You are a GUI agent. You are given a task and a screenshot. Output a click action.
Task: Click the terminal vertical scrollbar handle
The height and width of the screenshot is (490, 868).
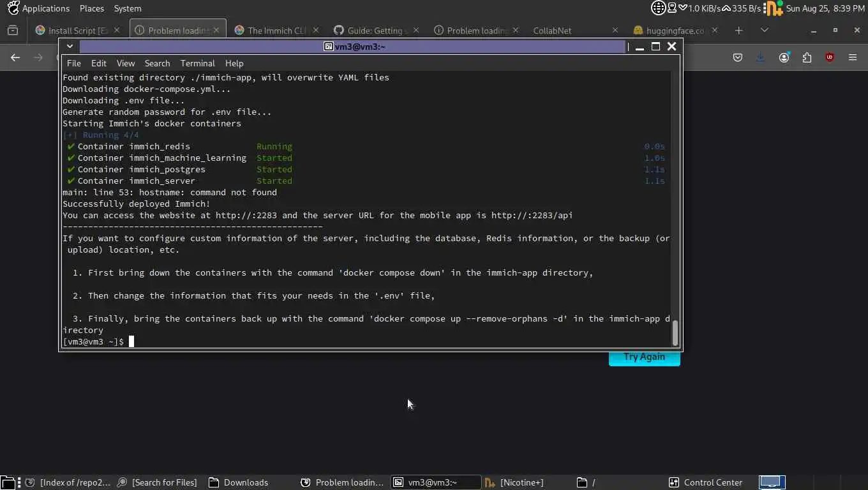point(675,333)
